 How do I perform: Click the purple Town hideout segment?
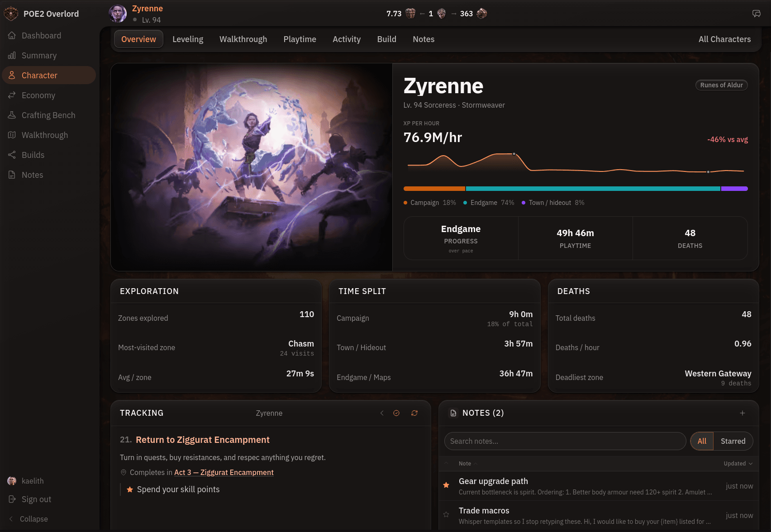734,189
